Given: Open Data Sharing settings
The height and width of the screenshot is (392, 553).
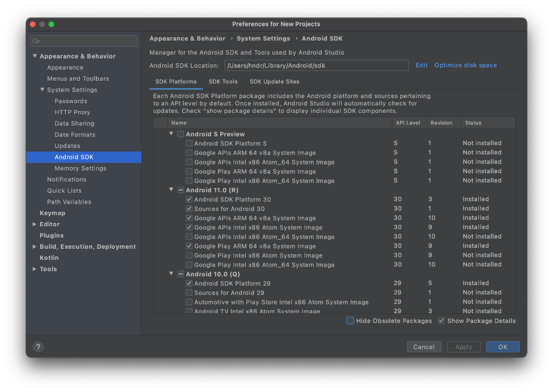Looking at the screenshot, I should tap(74, 123).
